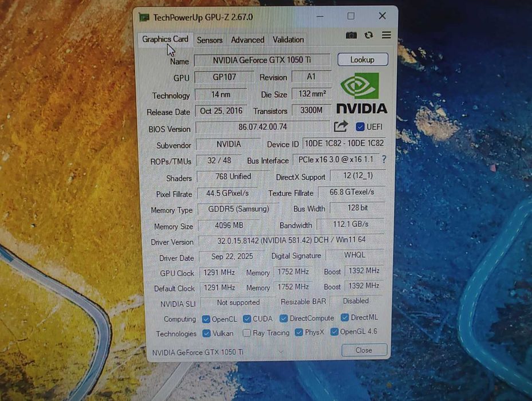Click the NVIDIA SLI Not supported value
The height and width of the screenshot is (401, 532).
238,302
